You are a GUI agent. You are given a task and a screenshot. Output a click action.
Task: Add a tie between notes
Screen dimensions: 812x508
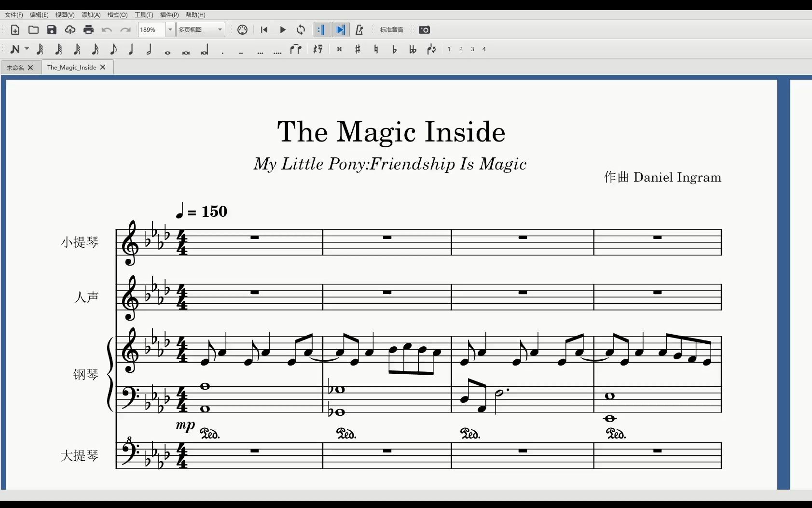coord(296,49)
